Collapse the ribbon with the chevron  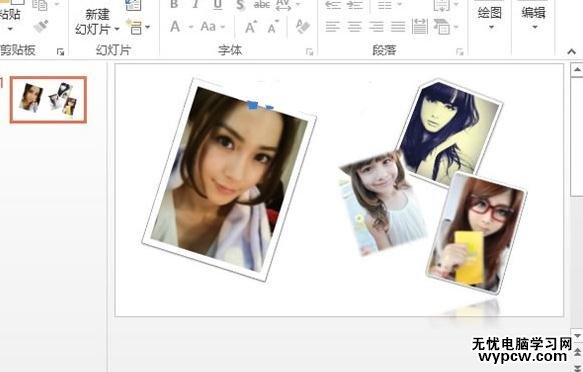[571, 52]
